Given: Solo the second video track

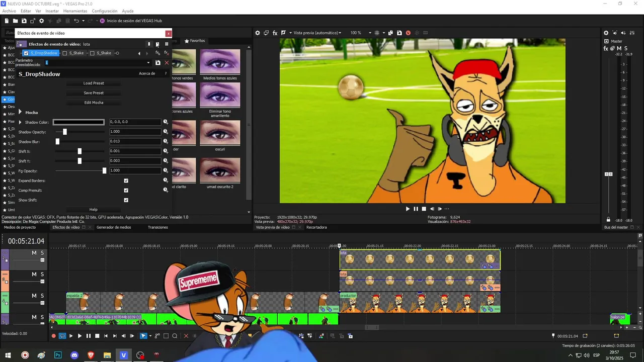Looking at the screenshot, I should [x=42, y=275].
